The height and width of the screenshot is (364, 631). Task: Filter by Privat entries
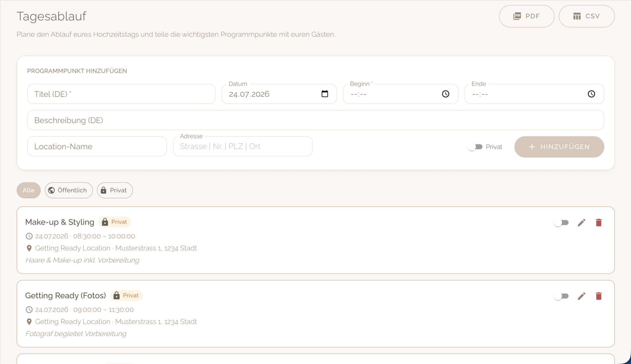coord(114,190)
